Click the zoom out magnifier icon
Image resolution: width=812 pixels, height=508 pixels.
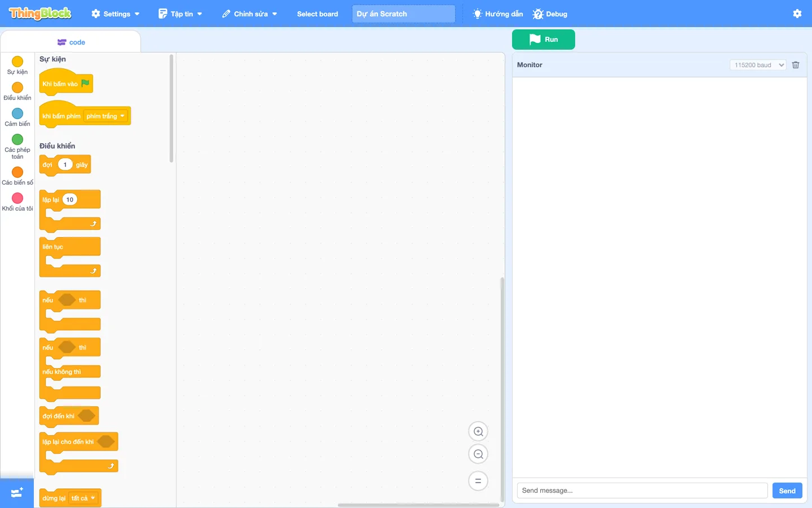tap(478, 454)
